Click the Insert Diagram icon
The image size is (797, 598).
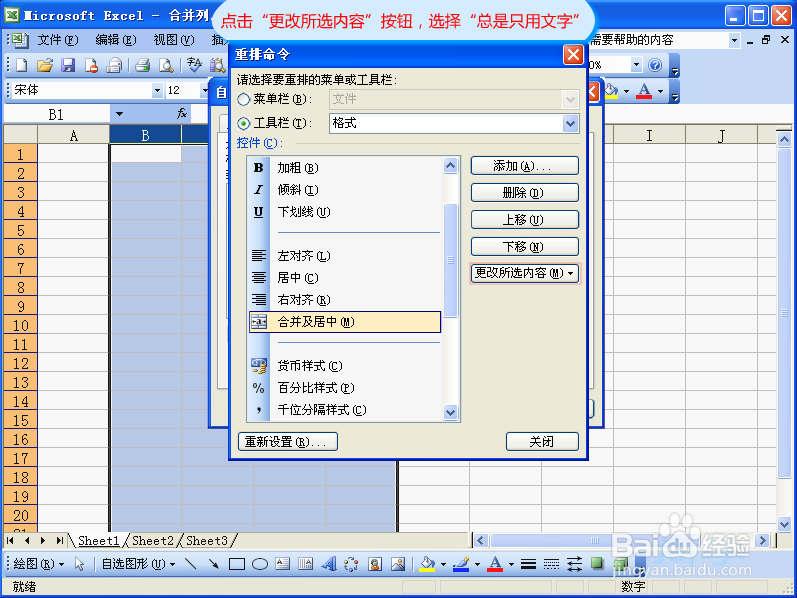(352, 564)
